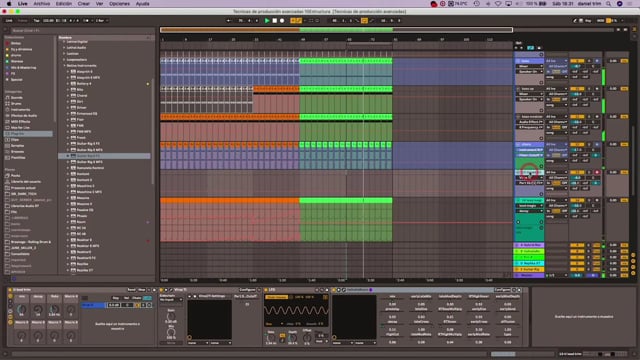
Task: Open the Packs place in browser
Action: tap(16, 176)
